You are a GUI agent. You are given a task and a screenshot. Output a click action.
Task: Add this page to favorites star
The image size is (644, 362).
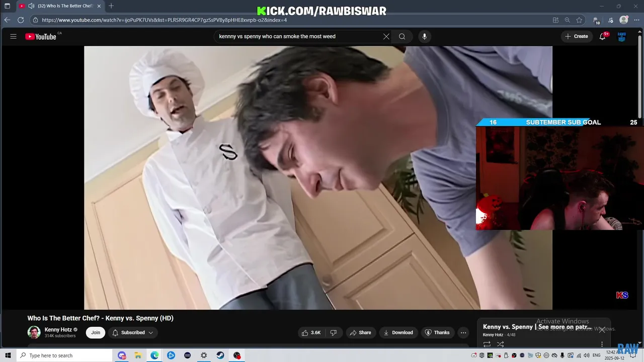click(579, 20)
